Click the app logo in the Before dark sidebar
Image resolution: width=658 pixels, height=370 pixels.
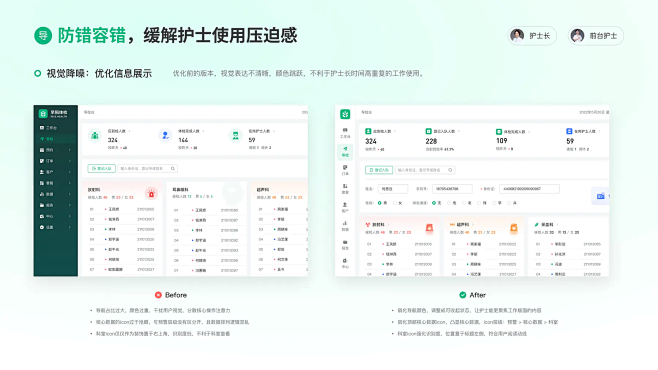tap(43, 114)
